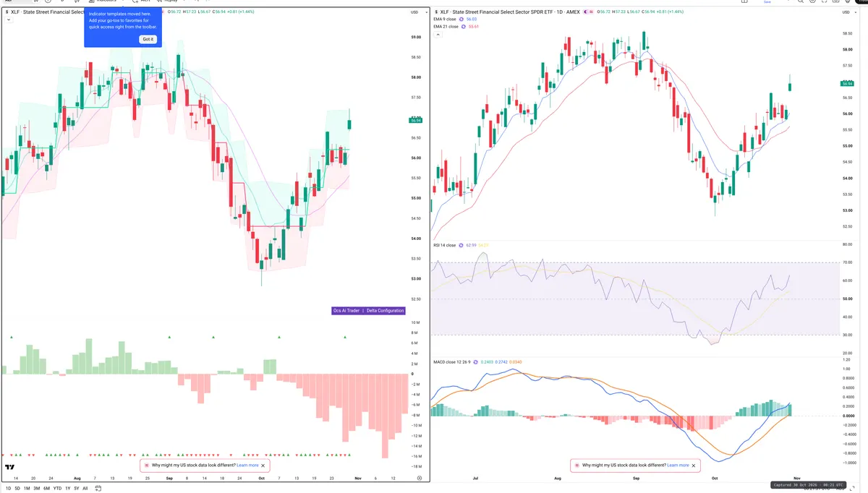The width and height of the screenshot is (868, 493).
Task: Select the All time range
Action: pos(85,489)
